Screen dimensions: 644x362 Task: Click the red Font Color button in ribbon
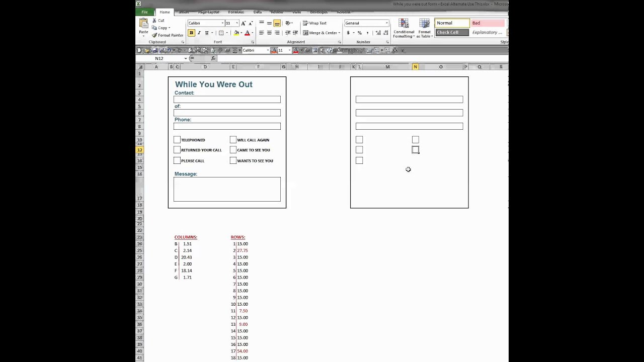247,33
